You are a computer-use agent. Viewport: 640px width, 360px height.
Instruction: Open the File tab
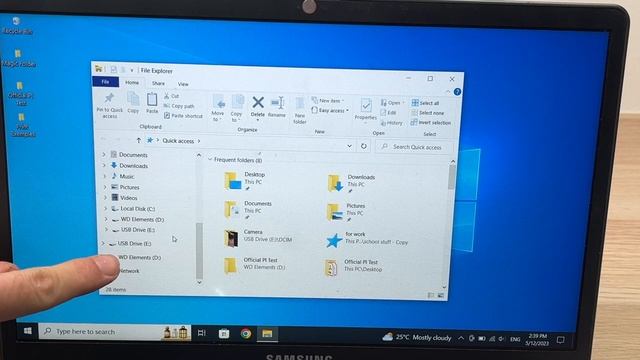(105, 82)
